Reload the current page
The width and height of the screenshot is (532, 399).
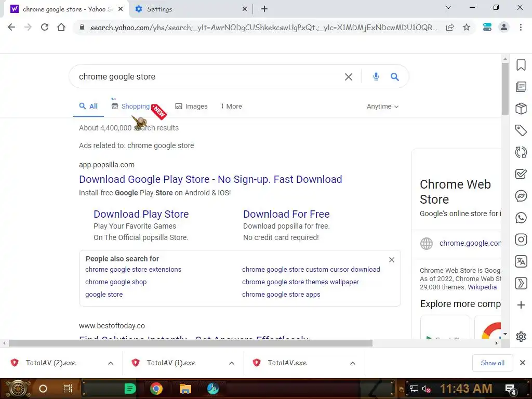tap(45, 27)
